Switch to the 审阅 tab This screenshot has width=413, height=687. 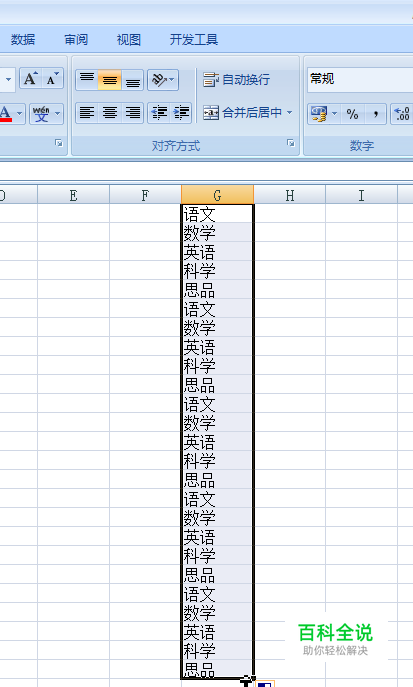pyautogui.click(x=76, y=39)
